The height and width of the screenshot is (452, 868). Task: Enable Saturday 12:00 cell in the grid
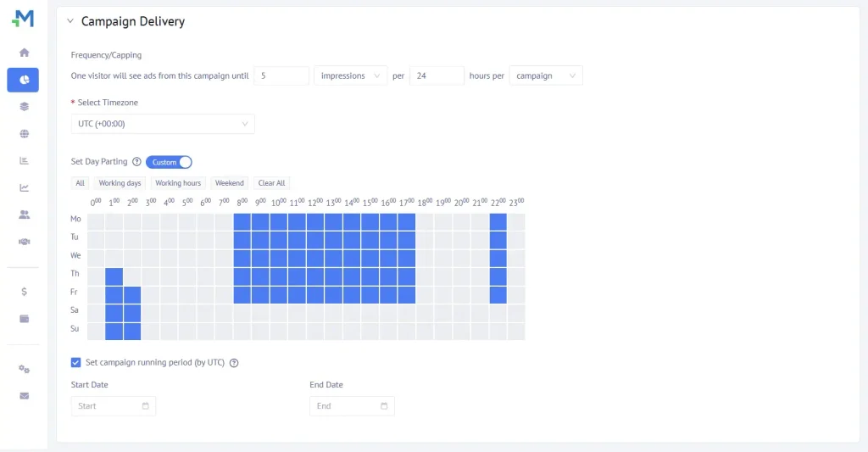click(x=315, y=313)
